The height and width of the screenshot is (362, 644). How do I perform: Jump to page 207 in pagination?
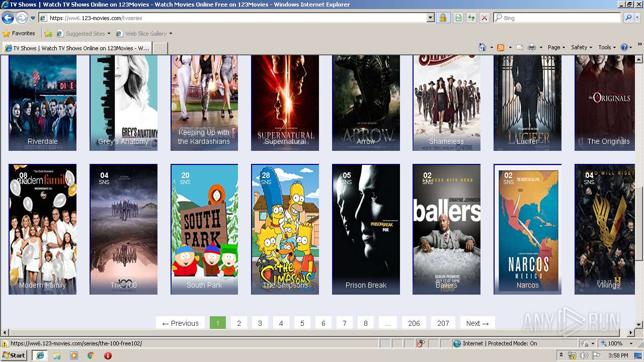tap(443, 323)
